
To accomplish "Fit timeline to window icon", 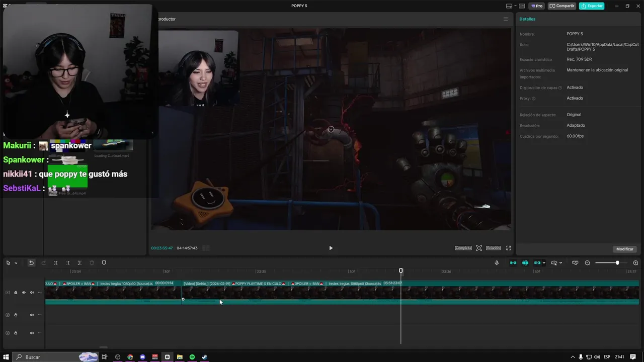I will [575, 262].
